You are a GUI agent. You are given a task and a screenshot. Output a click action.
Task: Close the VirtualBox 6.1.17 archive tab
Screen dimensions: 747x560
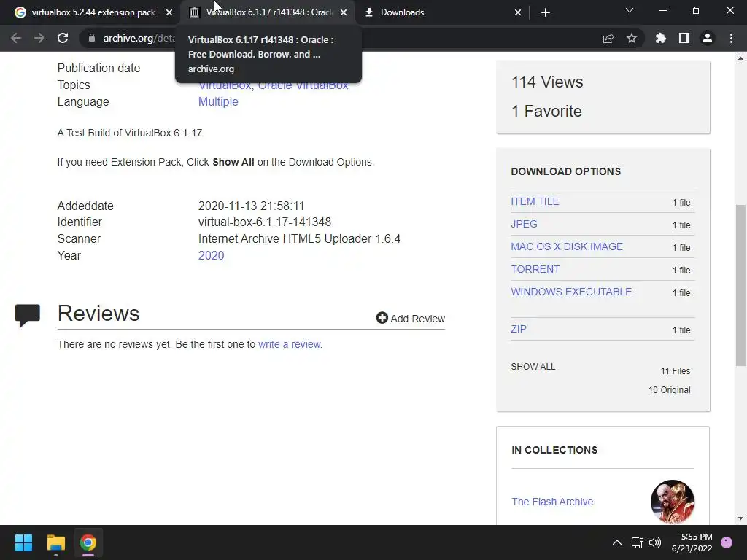coord(344,12)
